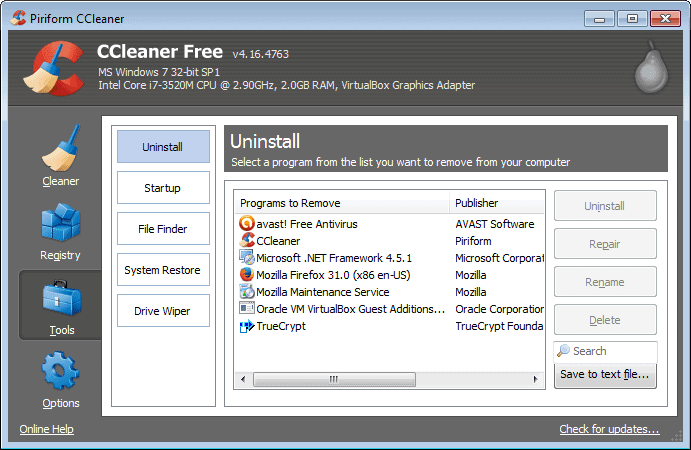Image resolution: width=691 pixels, height=450 pixels.
Task: Click the Oracle VM VirtualBox row icon
Action: [x=247, y=308]
